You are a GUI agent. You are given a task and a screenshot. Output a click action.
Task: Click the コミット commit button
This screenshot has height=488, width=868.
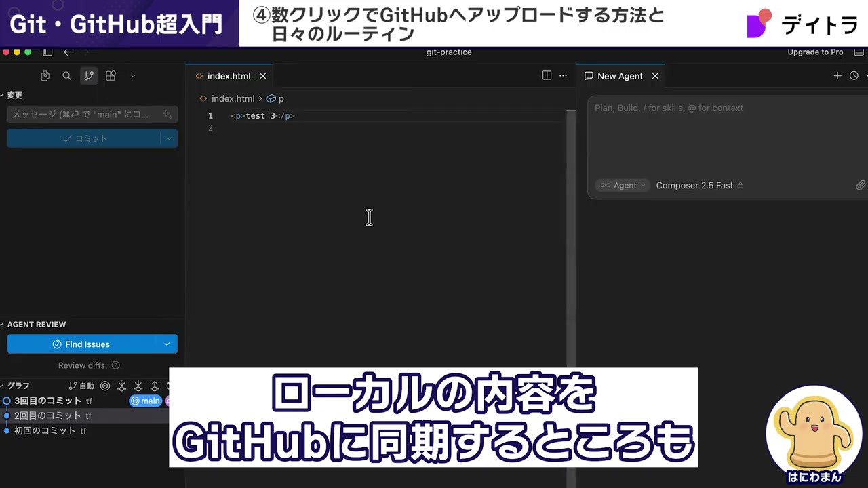pyautogui.click(x=85, y=138)
